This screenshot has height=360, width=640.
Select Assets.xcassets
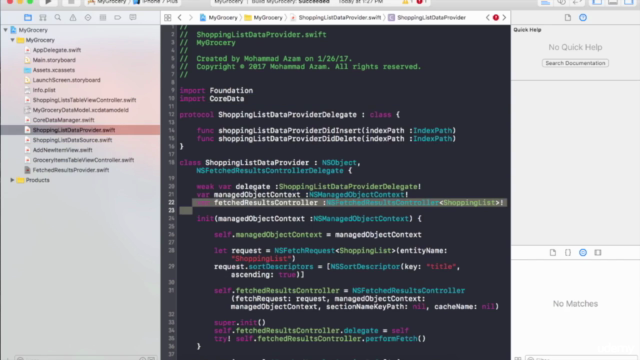coord(53,70)
